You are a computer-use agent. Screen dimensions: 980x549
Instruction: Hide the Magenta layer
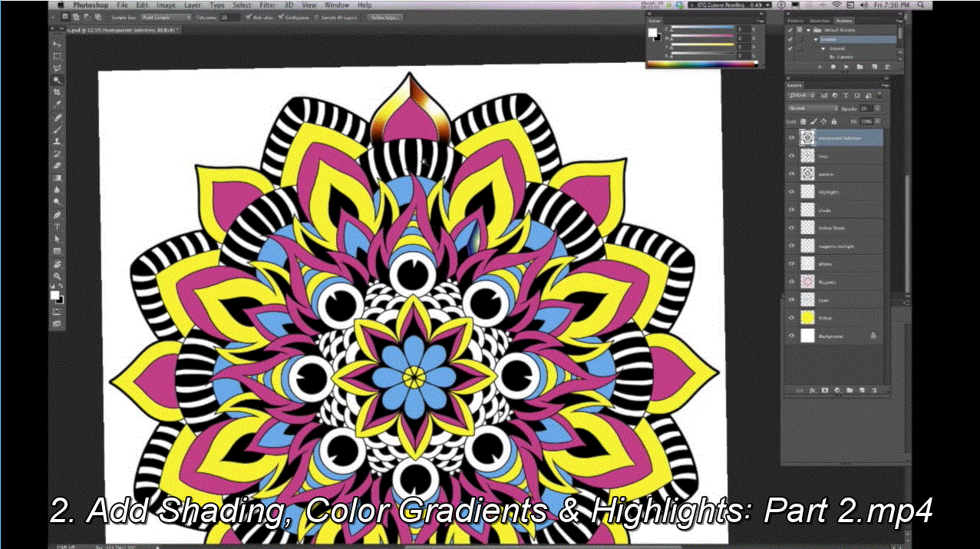[x=791, y=282]
